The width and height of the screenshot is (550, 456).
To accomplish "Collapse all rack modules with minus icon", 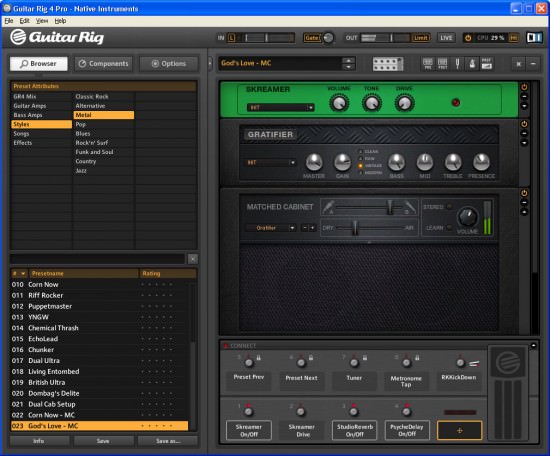I will pos(533,64).
